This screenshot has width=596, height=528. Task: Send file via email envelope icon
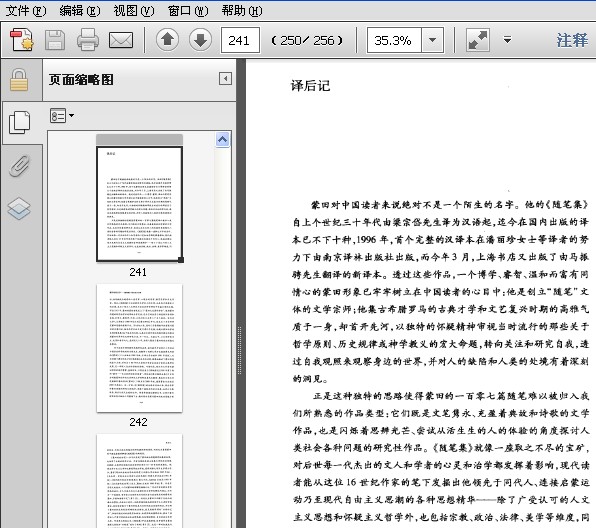point(121,40)
